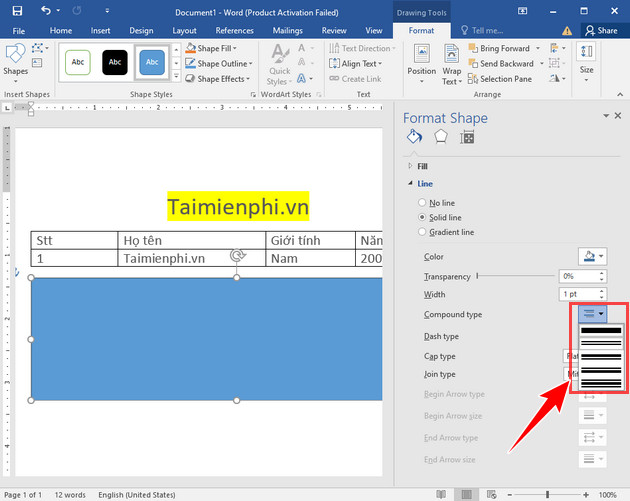The width and height of the screenshot is (630, 501).
Task: Save the document with the floppy icon
Action: coord(17,11)
